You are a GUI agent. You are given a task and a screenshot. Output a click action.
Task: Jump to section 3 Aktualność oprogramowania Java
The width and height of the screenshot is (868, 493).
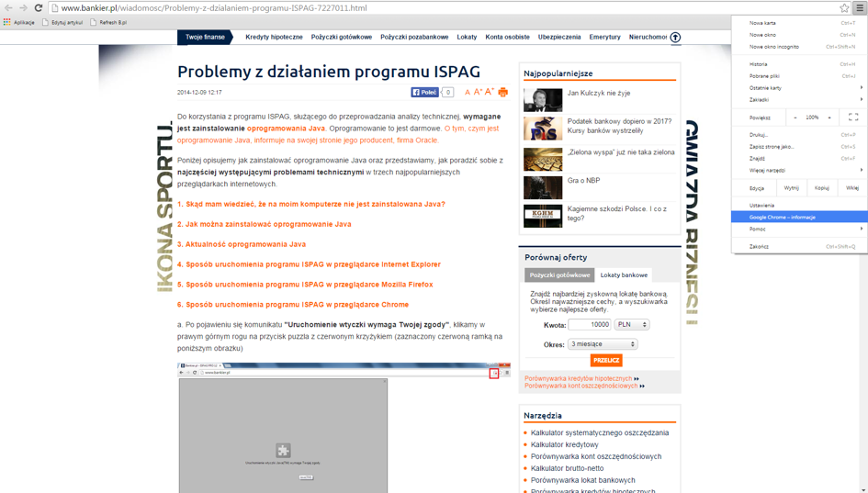point(242,244)
